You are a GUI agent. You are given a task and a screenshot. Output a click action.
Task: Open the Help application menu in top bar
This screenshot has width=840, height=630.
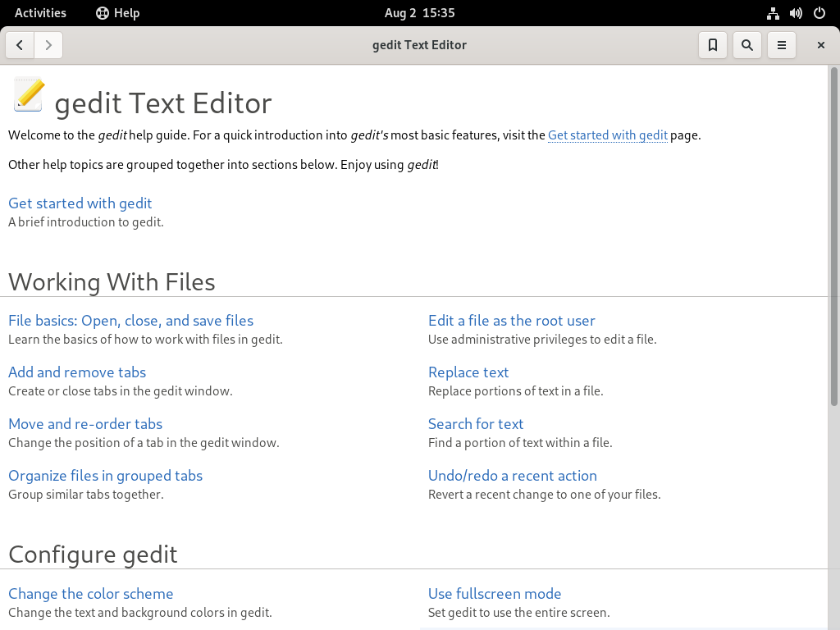pos(118,13)
